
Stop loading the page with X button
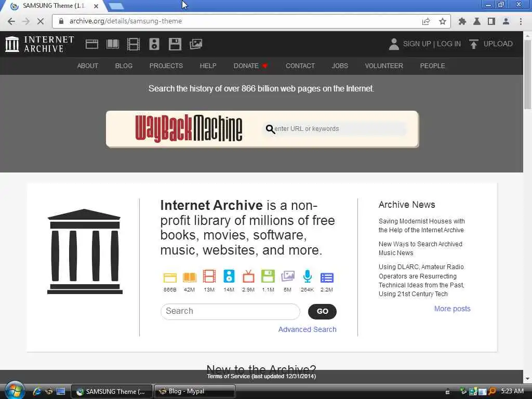tap(41, 21)
